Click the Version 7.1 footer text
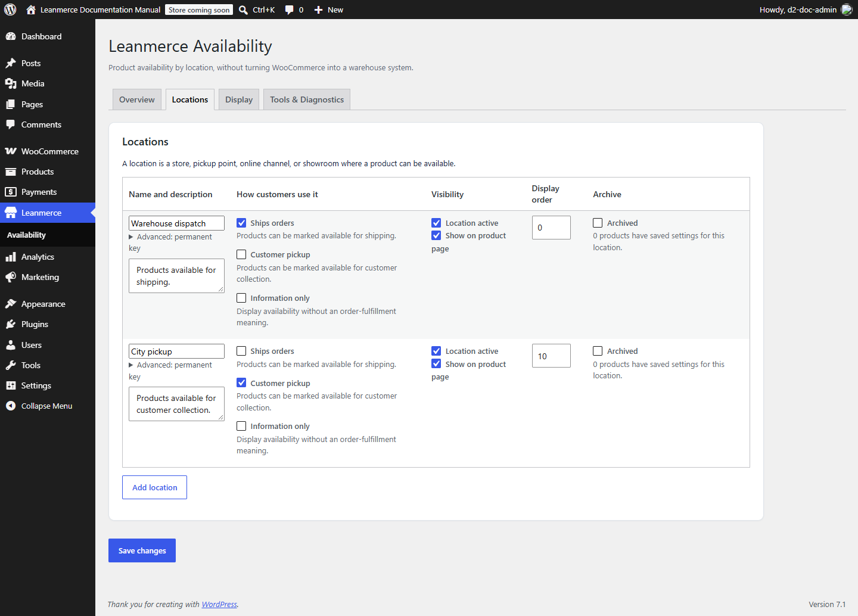The width and height of the screenshot is (858, 616). [x=827, y=604]
